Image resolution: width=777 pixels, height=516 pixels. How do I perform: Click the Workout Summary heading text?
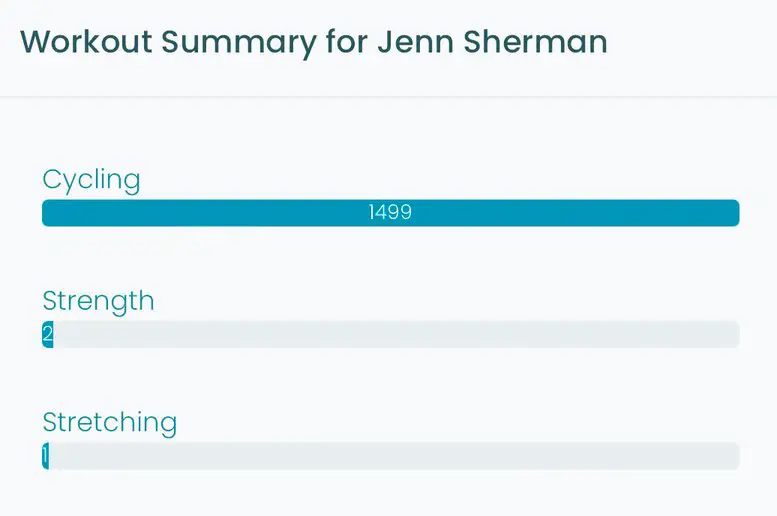[x=314, y=42]
